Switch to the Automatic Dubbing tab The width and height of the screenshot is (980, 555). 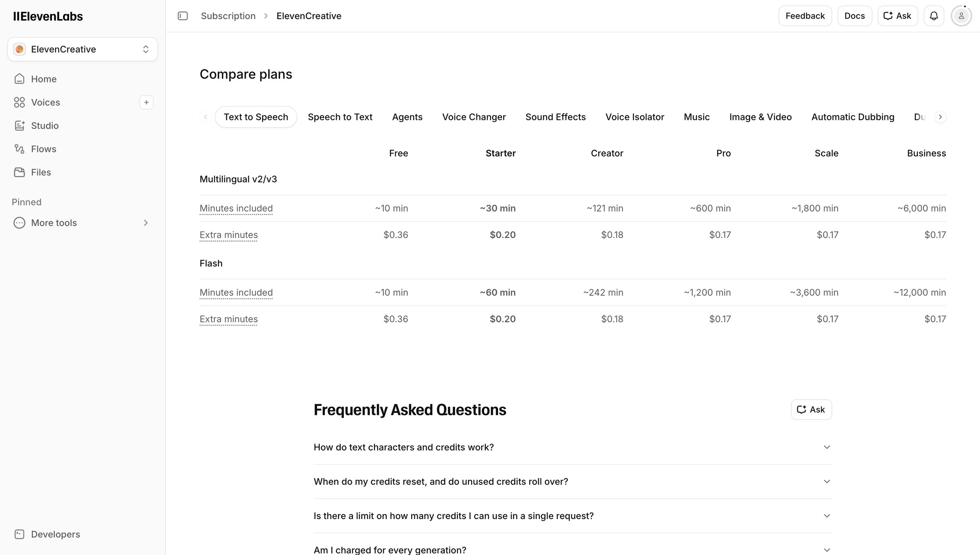coord(853,117)
